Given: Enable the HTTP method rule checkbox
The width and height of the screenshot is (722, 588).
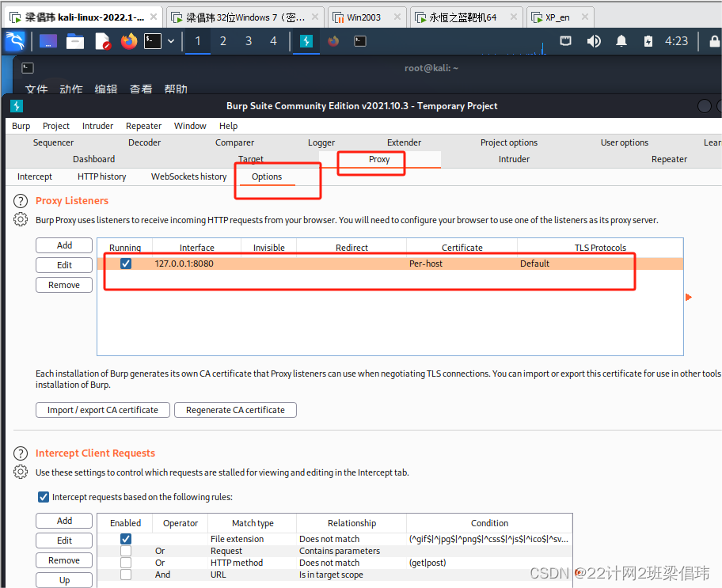Looking at the screenshot, I should click(126, 563).
